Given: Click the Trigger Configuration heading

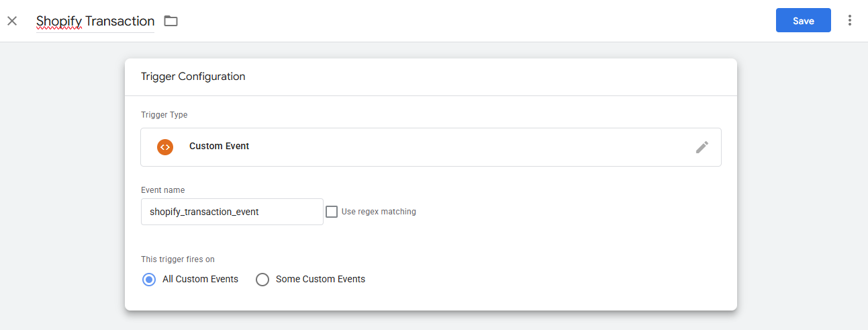Looking at the screenshot, I should point(193,77).
